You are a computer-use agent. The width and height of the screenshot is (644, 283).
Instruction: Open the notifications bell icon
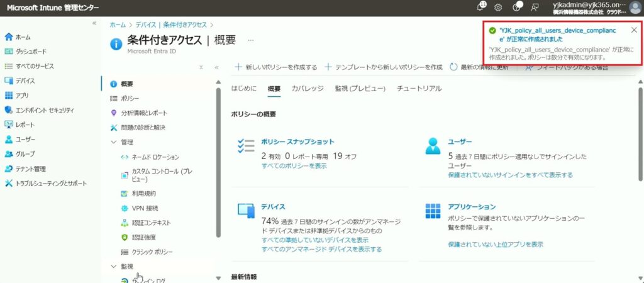click(x=481, y=7)
